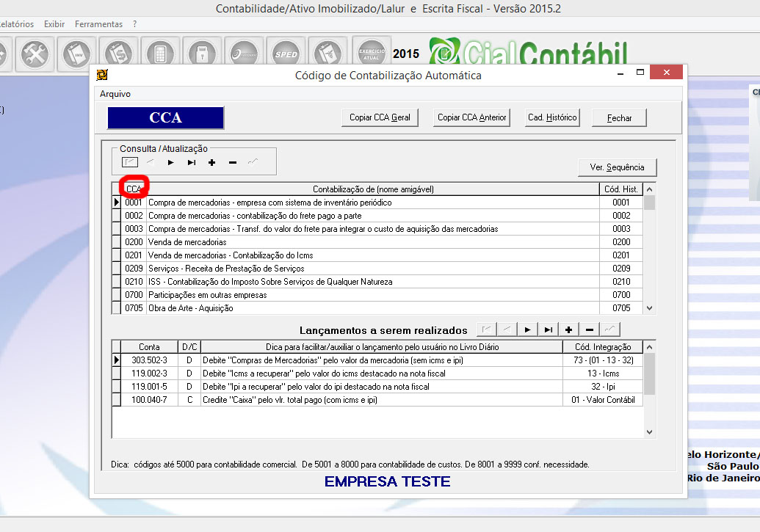Open the tools (hammer and wrench) icon
This screenshot has width=760, height=532.
click(x=34, y=54)
